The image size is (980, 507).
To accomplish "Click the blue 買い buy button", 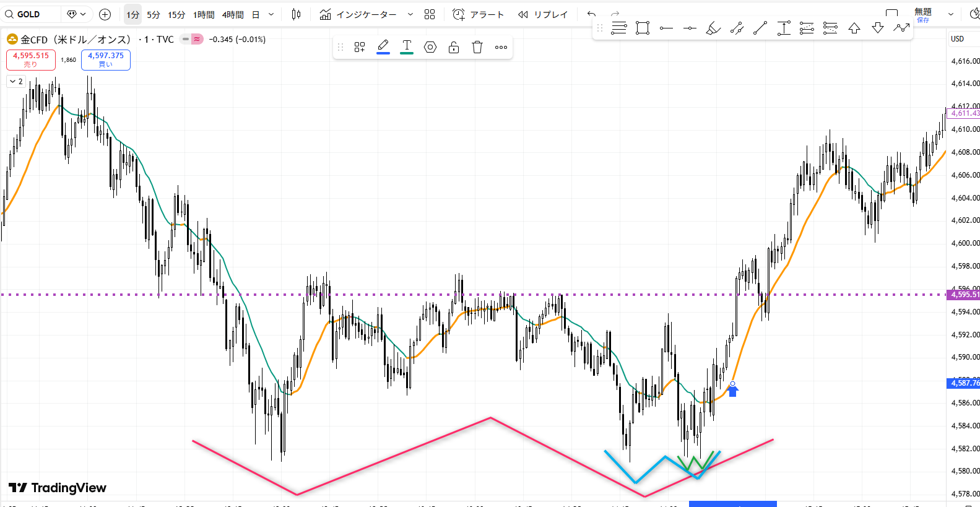I will click(106, 59).
